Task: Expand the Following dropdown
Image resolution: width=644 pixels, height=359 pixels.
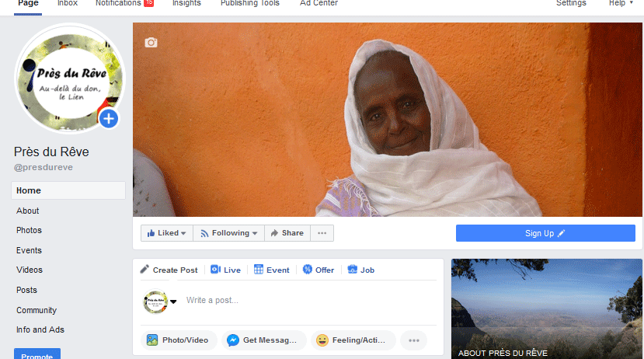Action: (x=228, y=233)
